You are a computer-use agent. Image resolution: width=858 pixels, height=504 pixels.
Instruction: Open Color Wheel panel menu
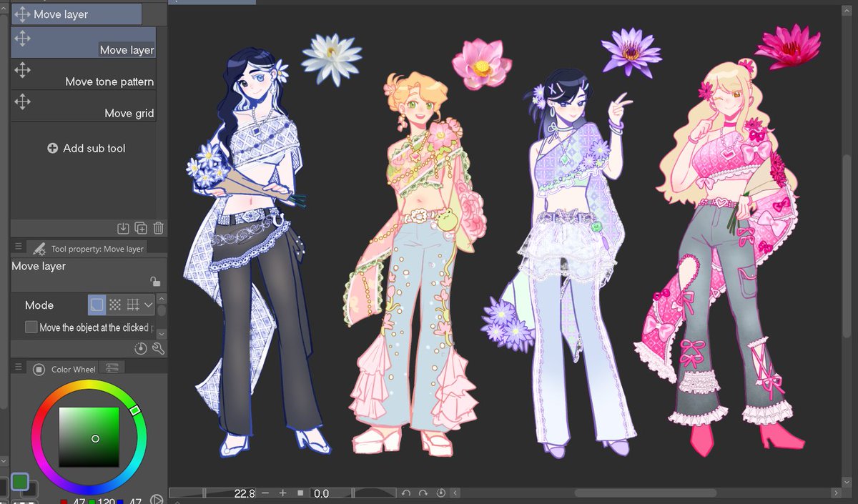point(19,368)
